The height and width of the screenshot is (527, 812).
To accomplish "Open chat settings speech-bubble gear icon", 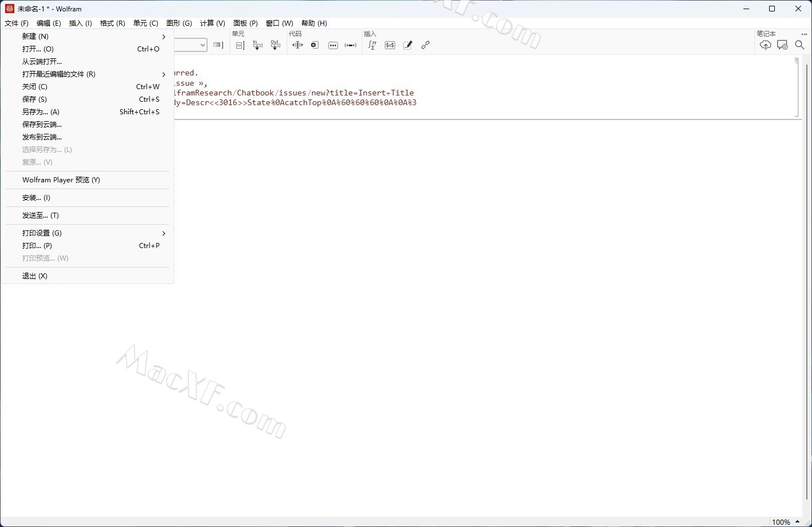I will [x=782, y=45].
